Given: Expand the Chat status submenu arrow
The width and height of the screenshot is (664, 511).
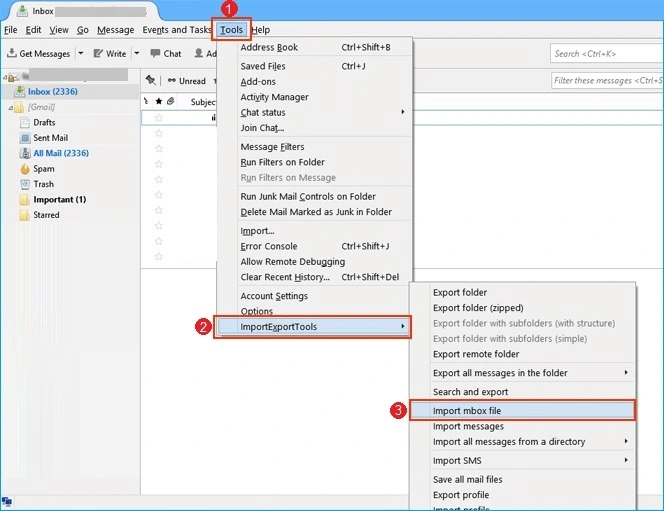Looking at the screenshot, I should [x=403, y=112].
